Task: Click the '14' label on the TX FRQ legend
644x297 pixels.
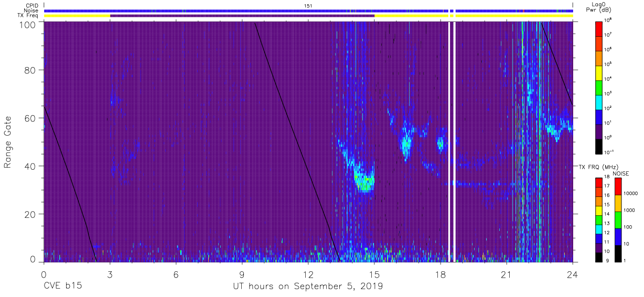Action: click(607, 215)
